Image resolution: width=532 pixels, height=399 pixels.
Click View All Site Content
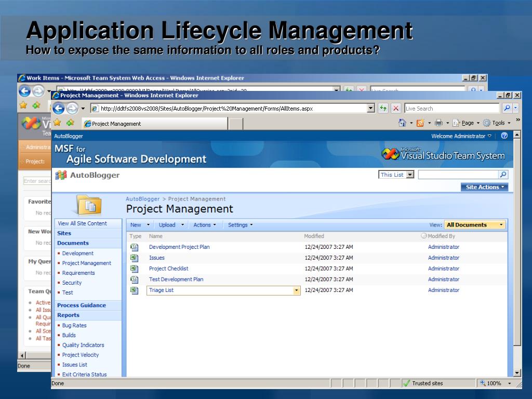coord(82,223)
